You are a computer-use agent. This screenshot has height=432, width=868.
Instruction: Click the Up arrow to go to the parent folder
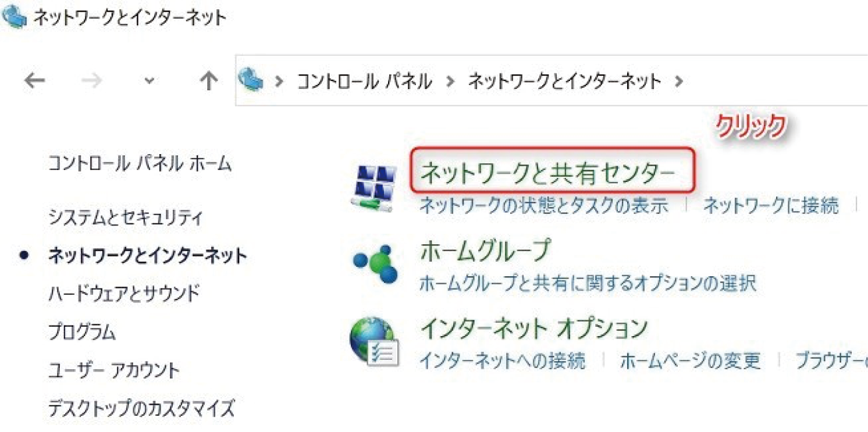point(208,81)
